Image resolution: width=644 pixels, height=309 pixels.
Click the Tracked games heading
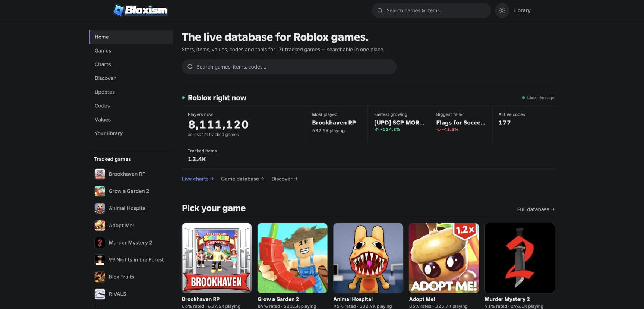[x=112, y=159]
